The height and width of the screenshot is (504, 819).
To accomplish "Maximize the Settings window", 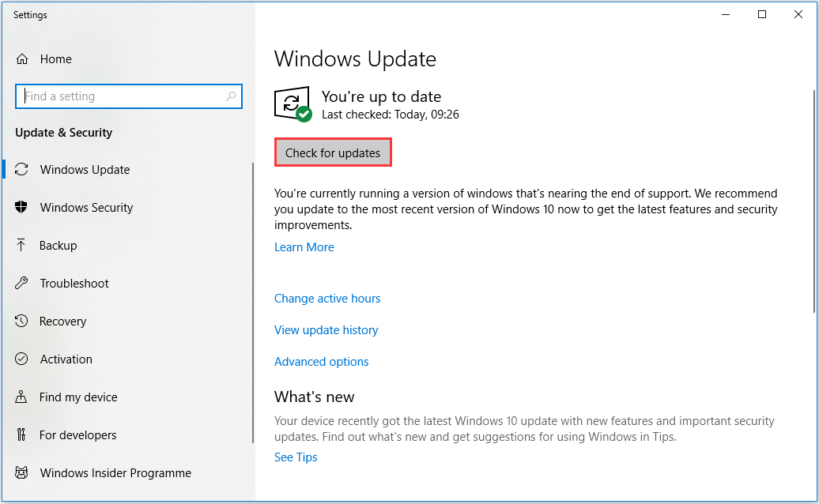I will click(x=762, y=14).
